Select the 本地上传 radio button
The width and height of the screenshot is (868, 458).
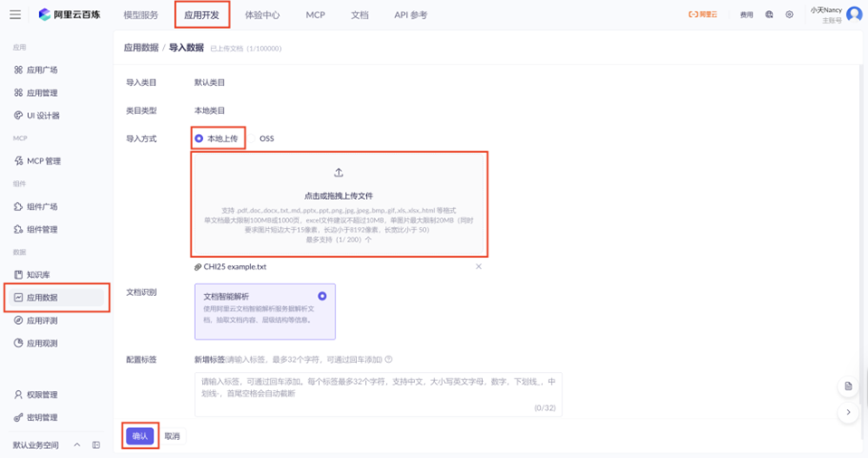point(198,138)
